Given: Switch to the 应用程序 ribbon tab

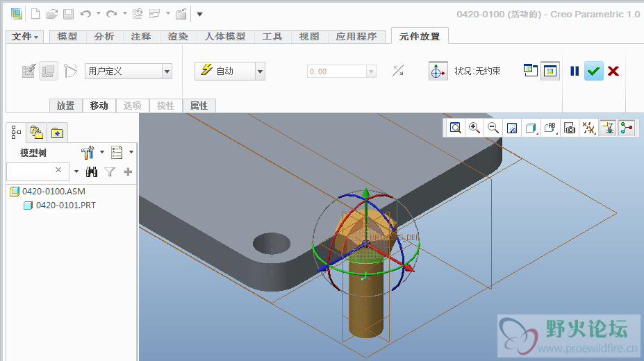Looking at the screenshot, I should click(356, 37).
